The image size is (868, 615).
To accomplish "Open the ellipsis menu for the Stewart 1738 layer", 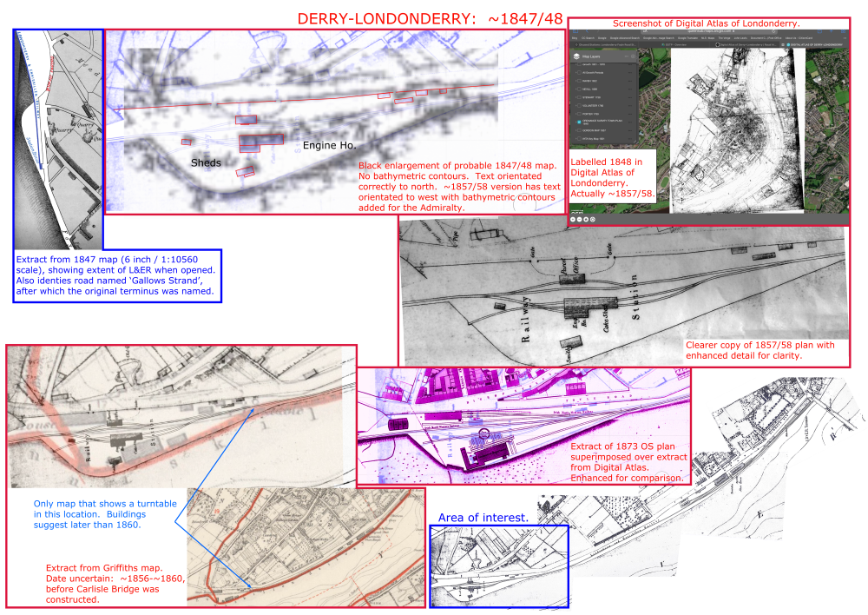I will [629, 98].
